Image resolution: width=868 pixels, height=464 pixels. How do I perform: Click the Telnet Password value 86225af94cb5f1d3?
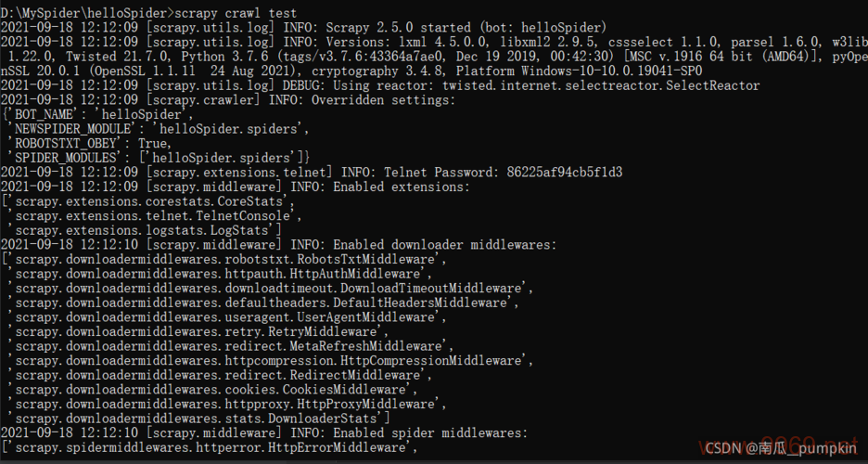565,172
